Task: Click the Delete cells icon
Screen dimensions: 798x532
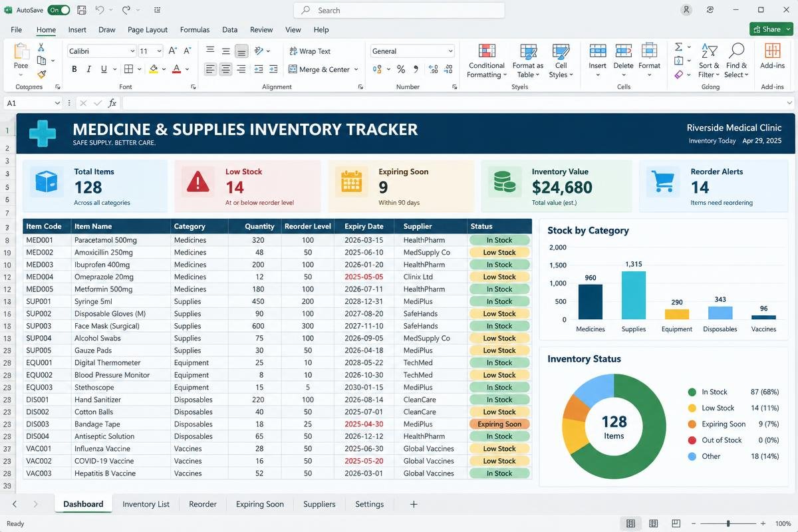Action: click(624, 52)
